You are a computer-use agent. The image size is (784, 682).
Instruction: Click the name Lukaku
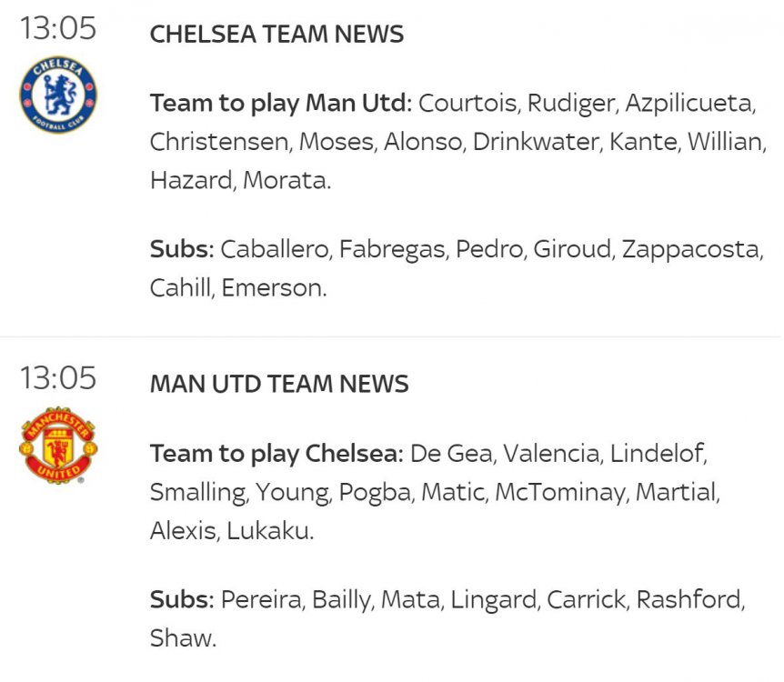click(x=268, y=530)
